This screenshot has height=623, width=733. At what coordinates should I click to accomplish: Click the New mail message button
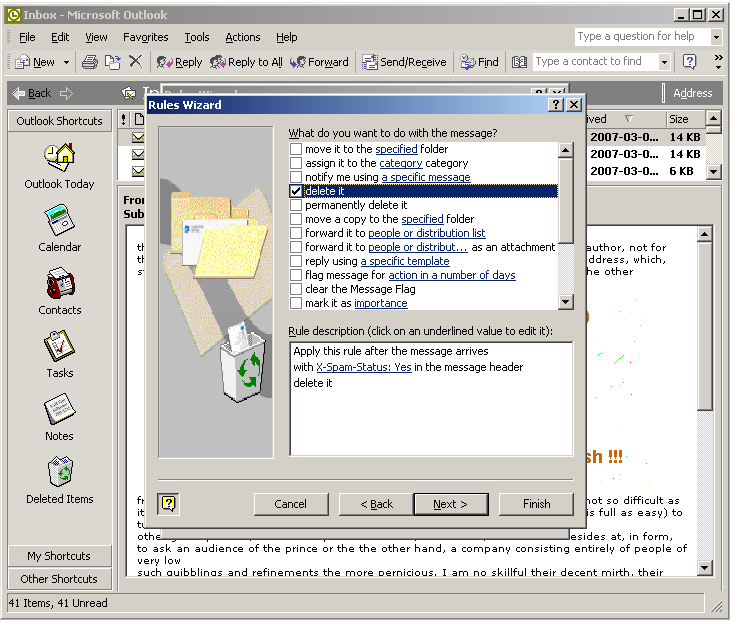coord(35,62)
